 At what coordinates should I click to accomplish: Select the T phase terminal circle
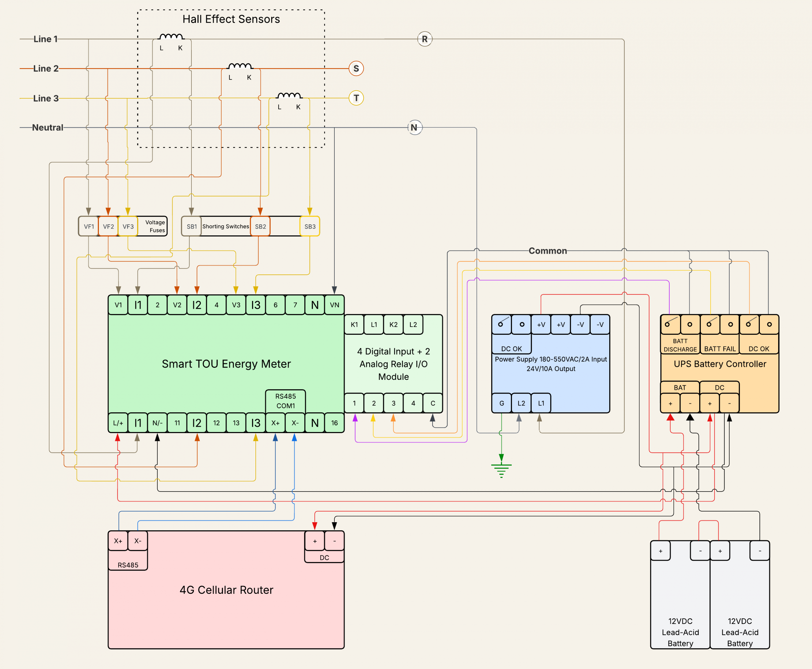tap(356, 98)
